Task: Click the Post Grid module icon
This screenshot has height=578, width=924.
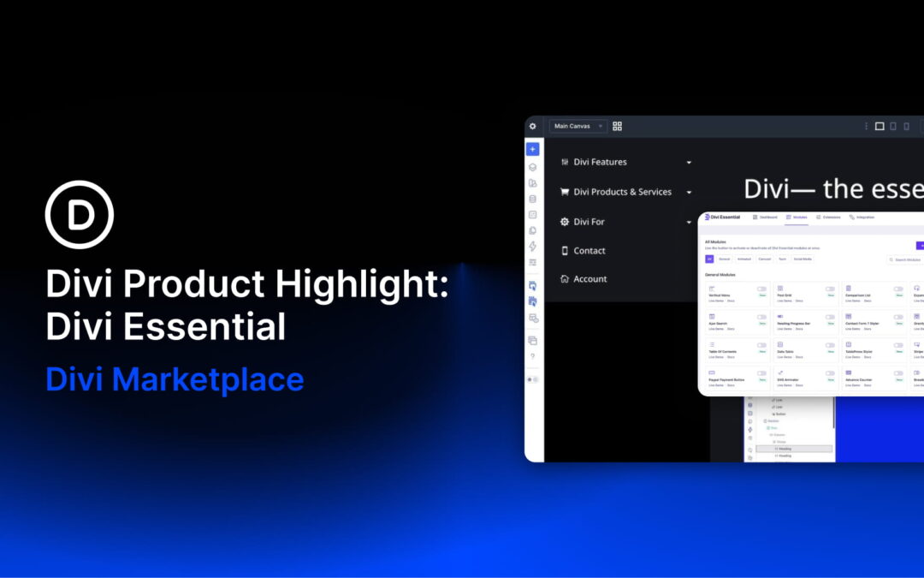Action: point(780,288)
